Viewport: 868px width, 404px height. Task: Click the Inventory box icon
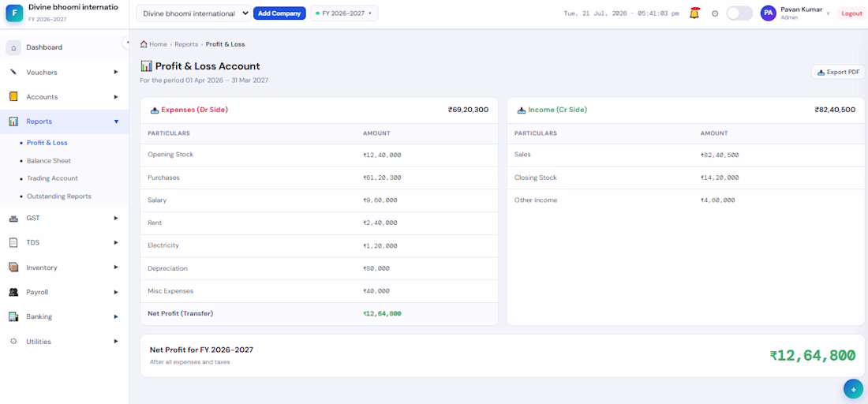(x=14, y=267)
